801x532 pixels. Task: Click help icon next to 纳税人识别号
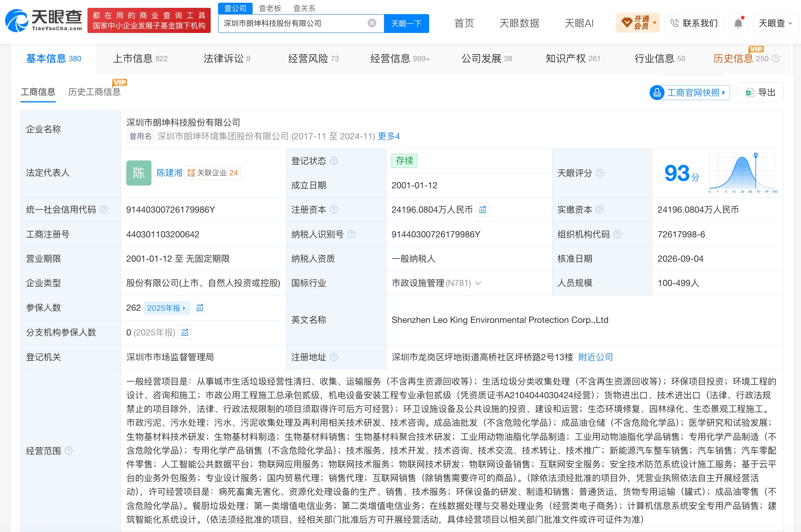coord(351,234)
